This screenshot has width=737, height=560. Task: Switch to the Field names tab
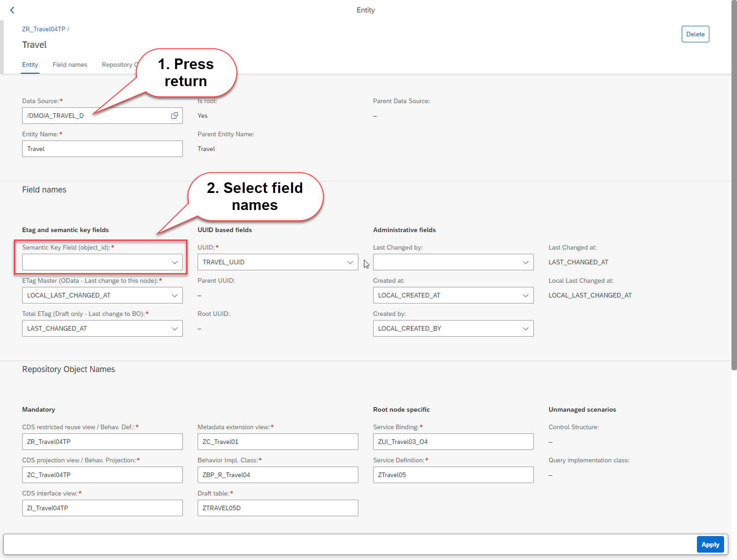pyautogui.click(x=70, y=65)
